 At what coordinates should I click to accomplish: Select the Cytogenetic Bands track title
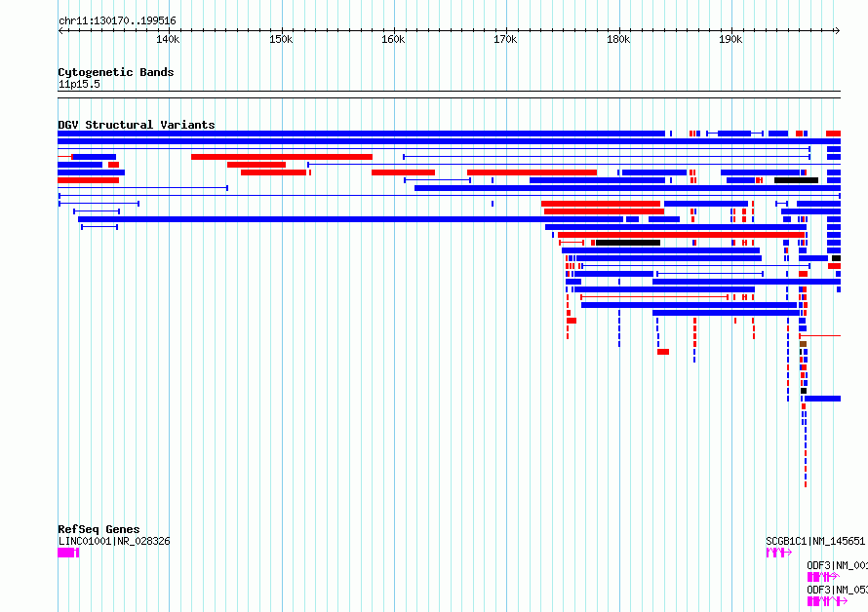[116, 72]
